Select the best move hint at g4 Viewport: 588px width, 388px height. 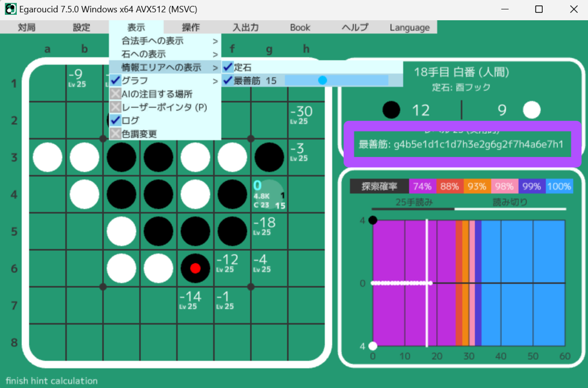(269, 195)
